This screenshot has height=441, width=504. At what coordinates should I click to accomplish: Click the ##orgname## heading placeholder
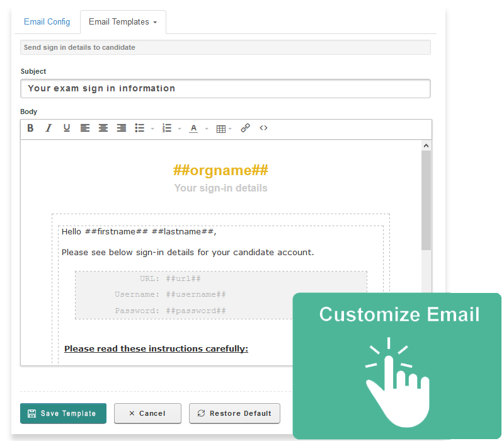point(220,170)
